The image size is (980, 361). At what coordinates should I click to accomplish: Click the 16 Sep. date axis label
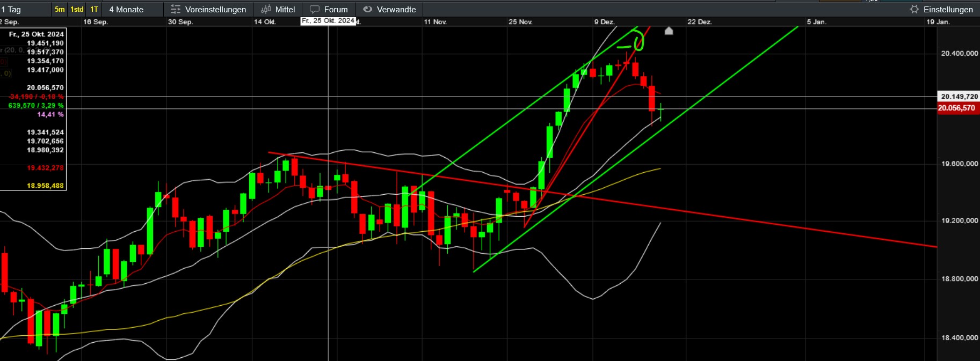click(x=96, y=22)
